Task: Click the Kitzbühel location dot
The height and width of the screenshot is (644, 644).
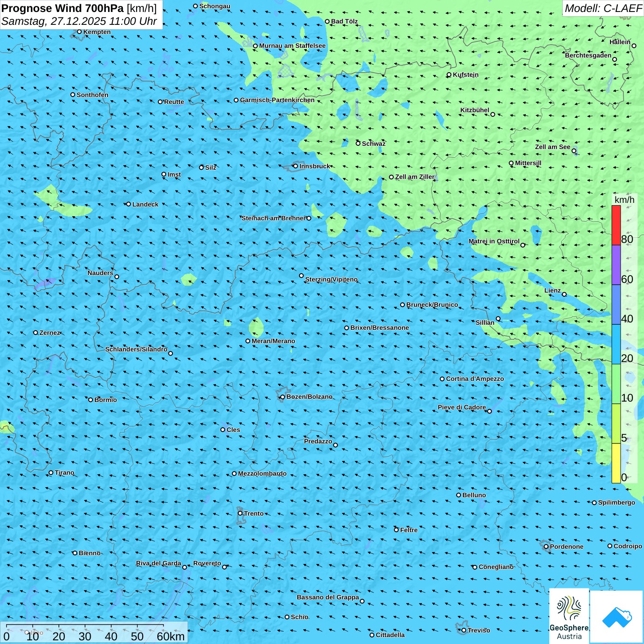Action: coord(493,115)
